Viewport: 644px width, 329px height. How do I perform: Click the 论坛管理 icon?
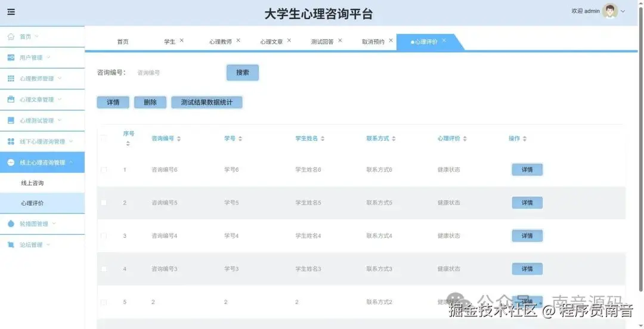(11, 245)
